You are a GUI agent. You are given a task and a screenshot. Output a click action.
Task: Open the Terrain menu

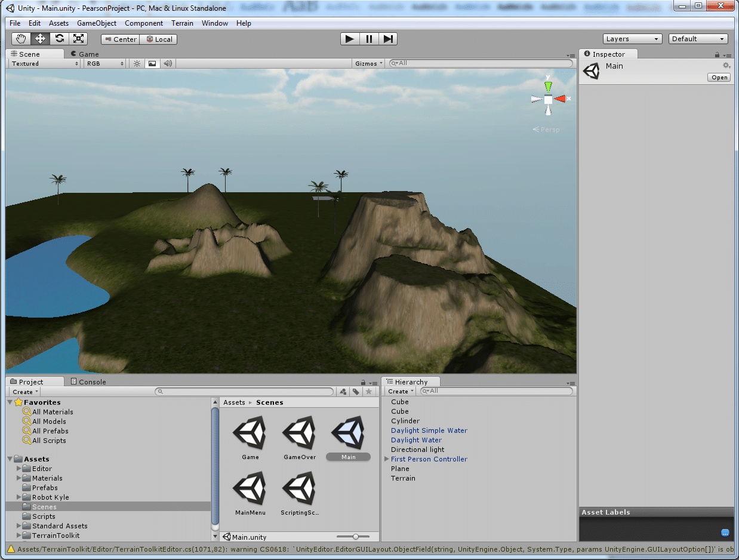coord(182,23)
